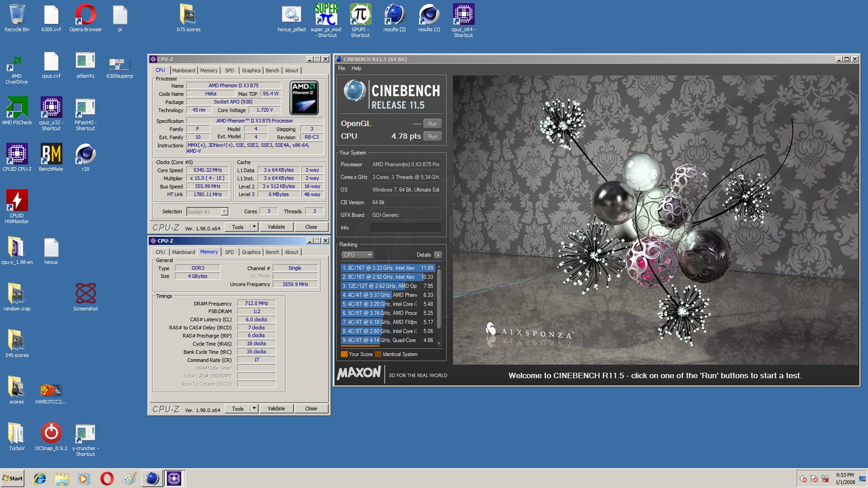The width and height of the screenshot is (868, 488).
Task: Open the 6300.cvf file icon
Action: tap(51, 18)
